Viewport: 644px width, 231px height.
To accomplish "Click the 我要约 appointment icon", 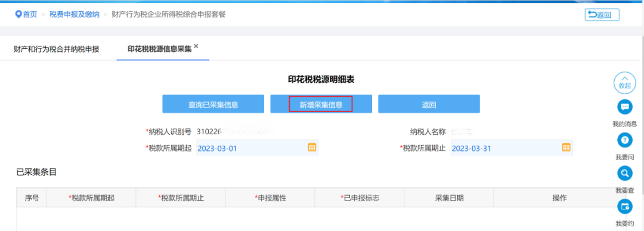I will coord(625,207).
